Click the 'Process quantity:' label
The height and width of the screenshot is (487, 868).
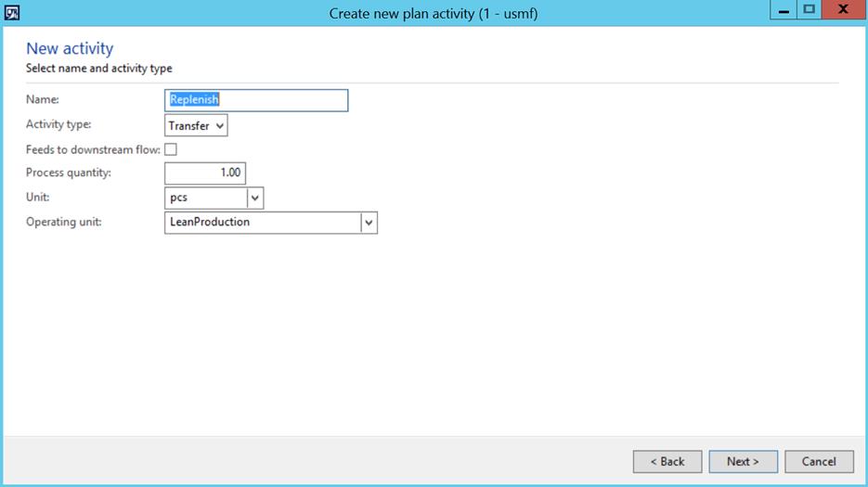[69, 173]
